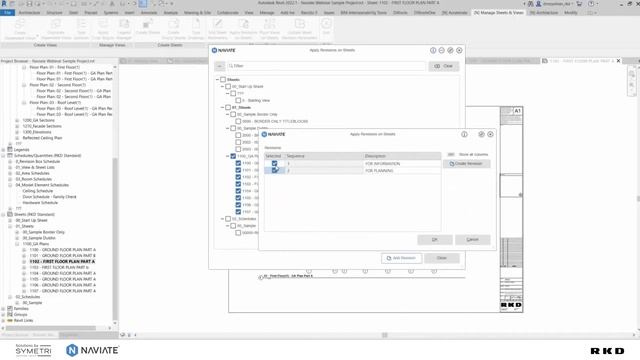Open the Collaborate ribbon tab
Image resolution: width=640 pixels, height=360 pixels.
point(228,13)
